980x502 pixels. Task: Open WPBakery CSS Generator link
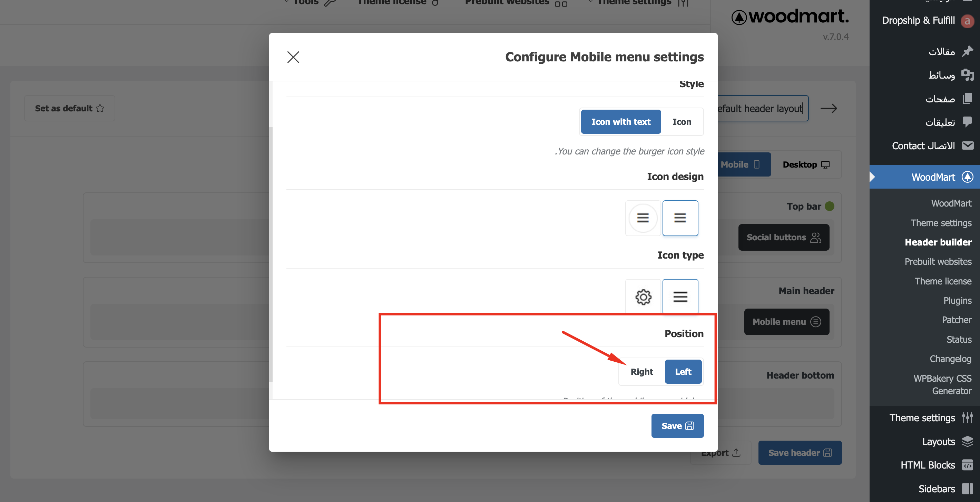click(x=942, y=384)
